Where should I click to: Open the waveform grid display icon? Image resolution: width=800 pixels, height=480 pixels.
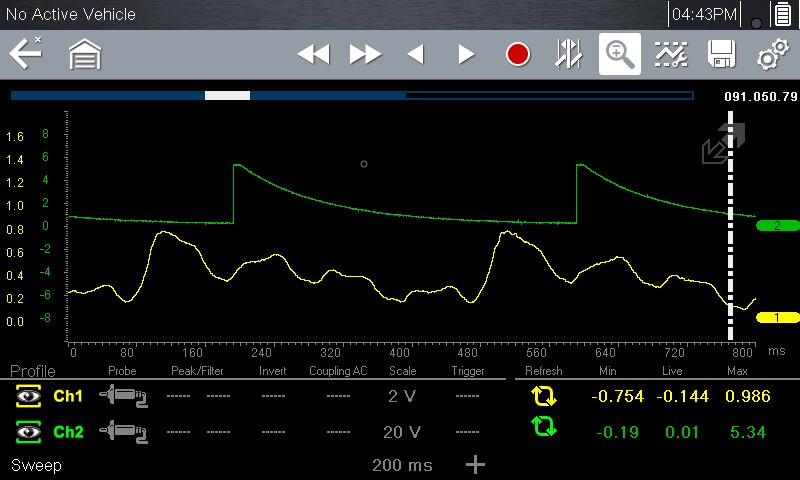coord(670,55)
